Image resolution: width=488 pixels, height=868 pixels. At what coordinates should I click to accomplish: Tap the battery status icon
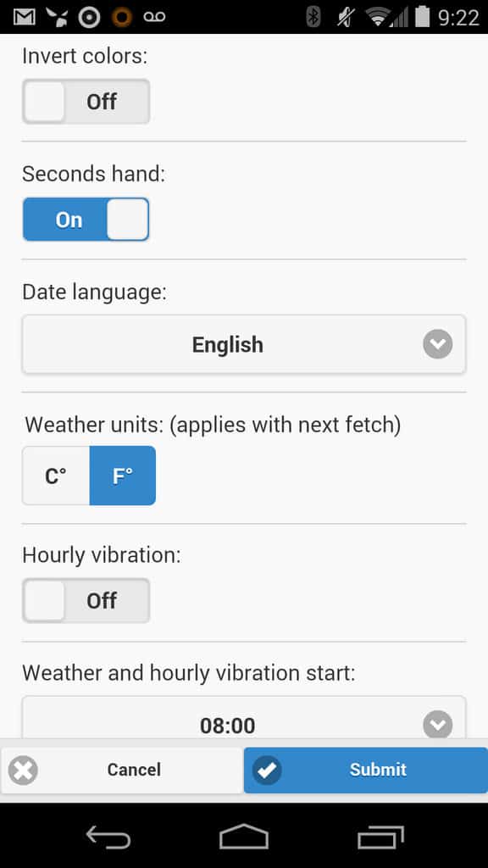[x=422, y=17]
